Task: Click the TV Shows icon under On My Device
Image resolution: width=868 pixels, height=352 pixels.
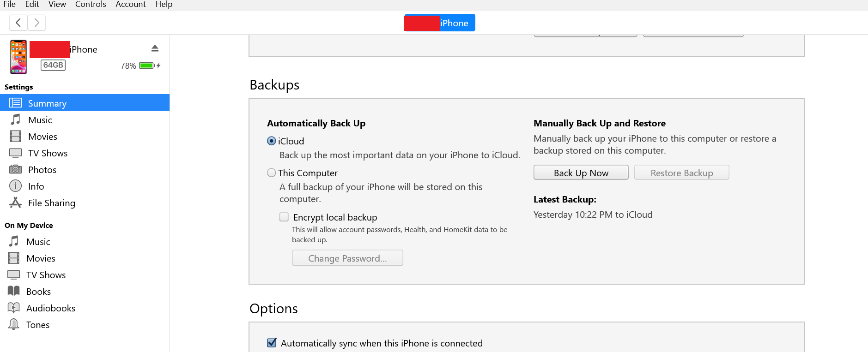Action: click(x=14, y=274)
